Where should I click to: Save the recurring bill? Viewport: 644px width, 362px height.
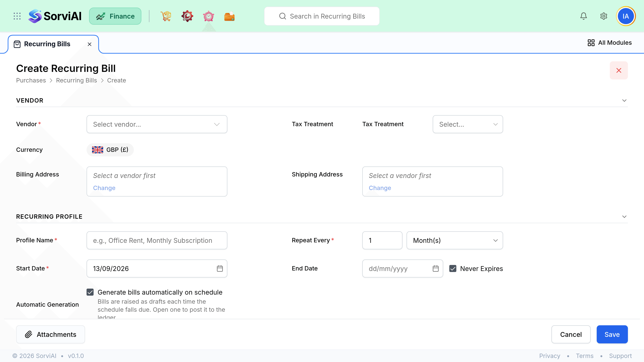pos(612,335)
